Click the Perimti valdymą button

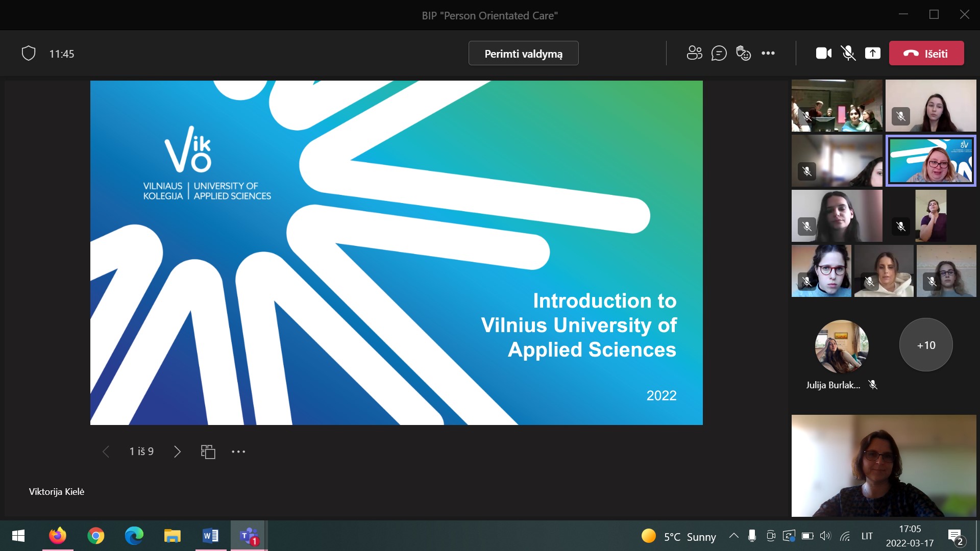(x=523, y=53)
